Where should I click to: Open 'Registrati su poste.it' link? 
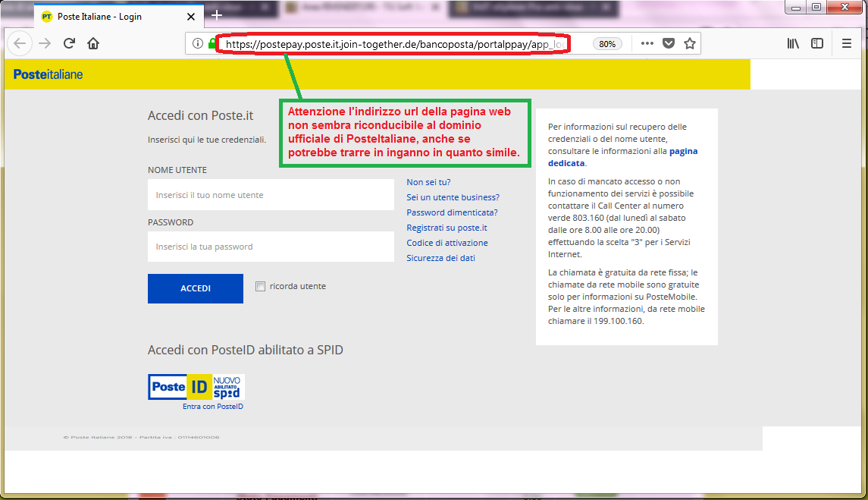[447, 228]
